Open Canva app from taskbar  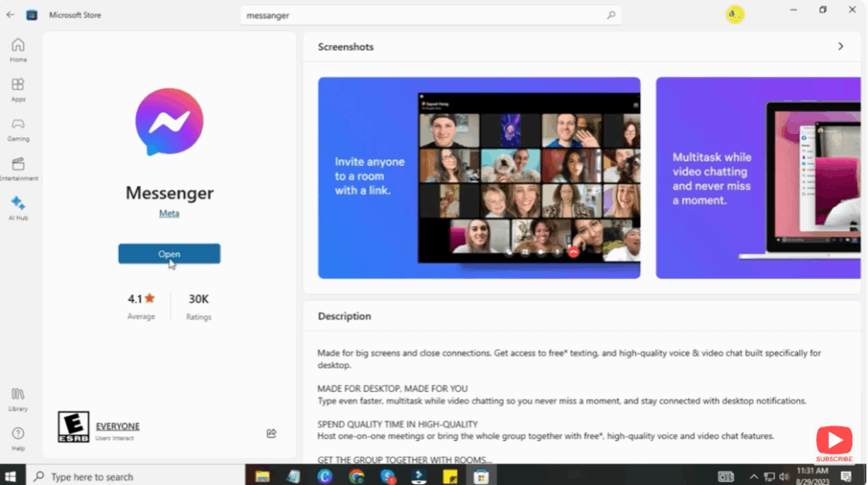pos(325,477)
